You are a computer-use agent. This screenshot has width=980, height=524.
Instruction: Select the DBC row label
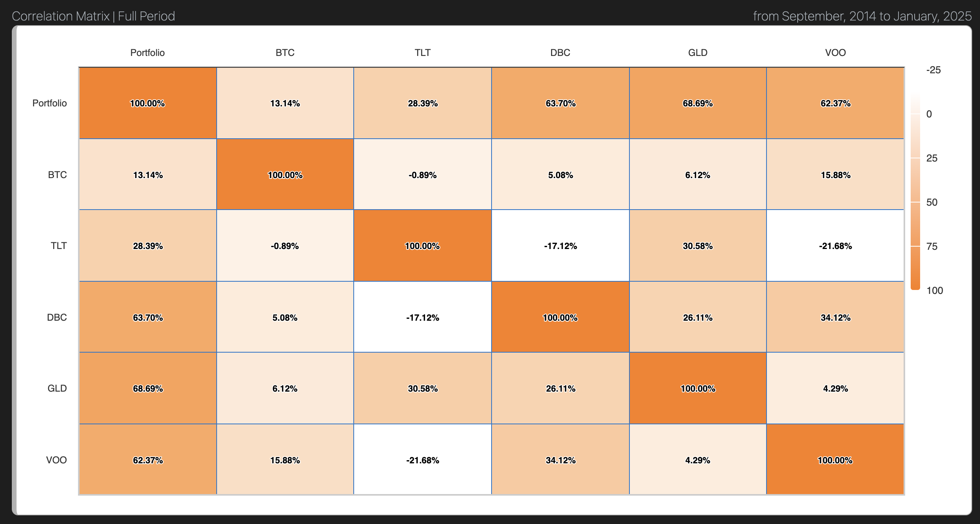(x=57, y=317)
